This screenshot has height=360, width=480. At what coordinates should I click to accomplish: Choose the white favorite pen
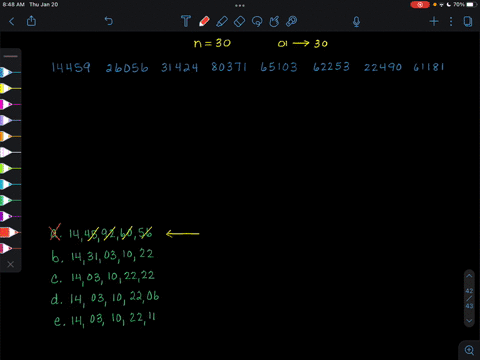[x=10, y=152]
